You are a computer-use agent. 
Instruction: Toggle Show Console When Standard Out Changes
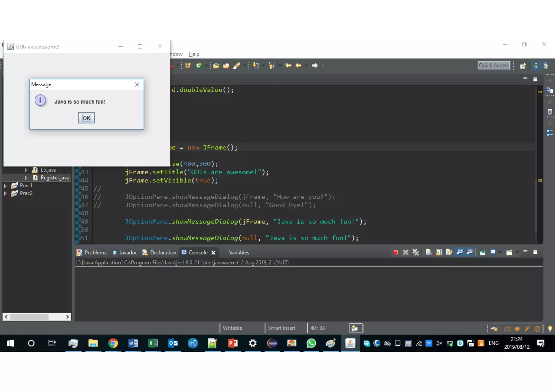coord(460,252)
